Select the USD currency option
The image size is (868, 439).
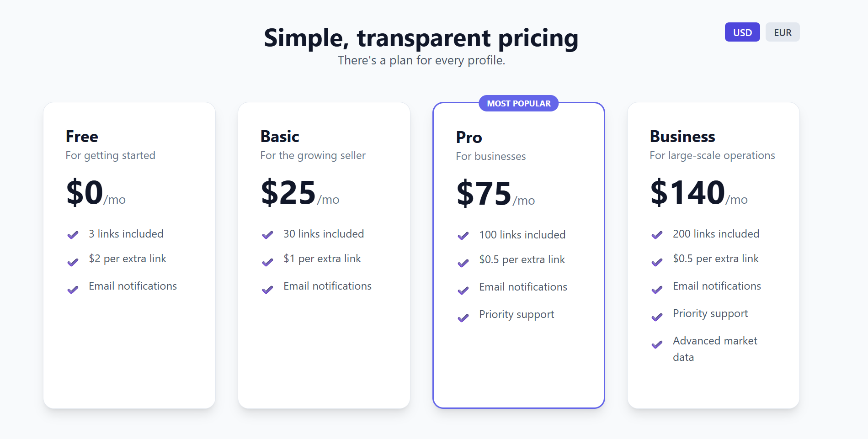pos(742,32)
